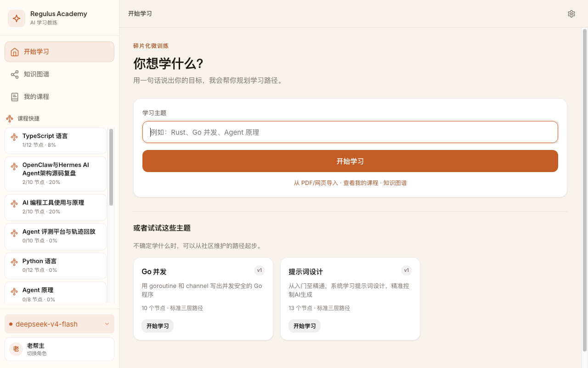Image resolution: width=588 pixels, height=368 pixels.
Task: Click the chevron on the model selector
Action: [x=107, y=324]
